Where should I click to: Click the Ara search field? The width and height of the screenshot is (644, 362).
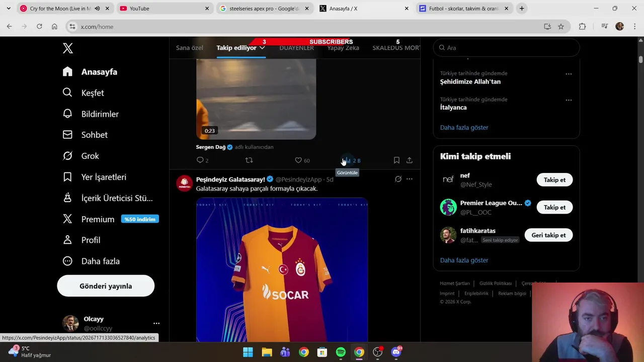point(507,48)
